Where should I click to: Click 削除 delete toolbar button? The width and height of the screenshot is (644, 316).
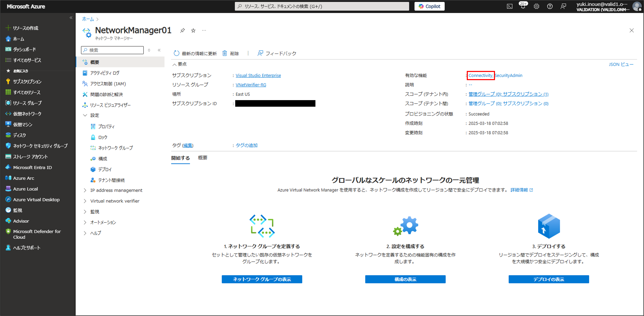(x=231, y=53)
